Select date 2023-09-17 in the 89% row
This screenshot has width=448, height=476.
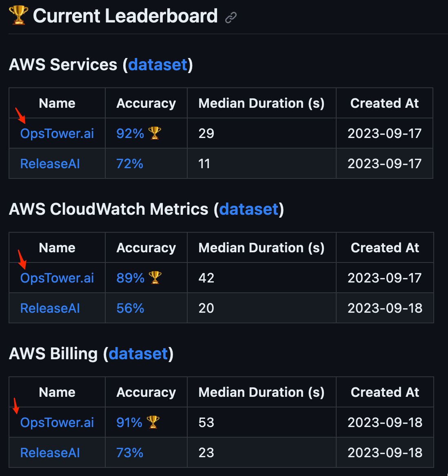point(385,278)
